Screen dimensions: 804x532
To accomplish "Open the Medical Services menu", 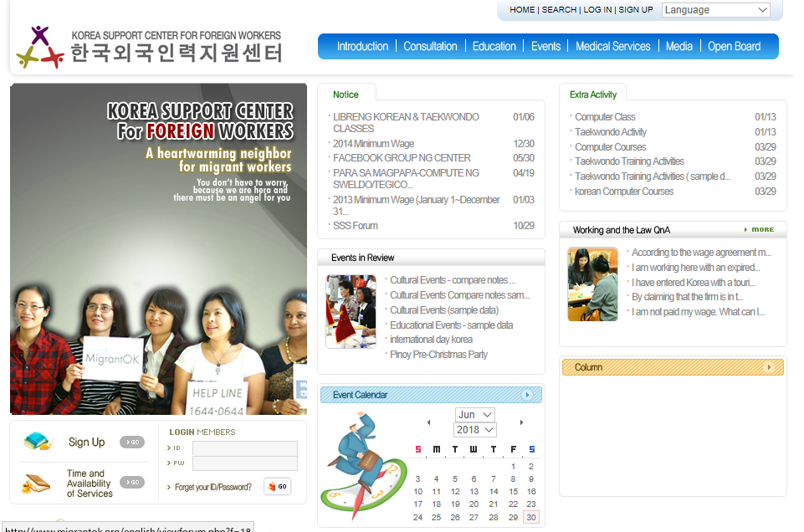I will 612,47.
